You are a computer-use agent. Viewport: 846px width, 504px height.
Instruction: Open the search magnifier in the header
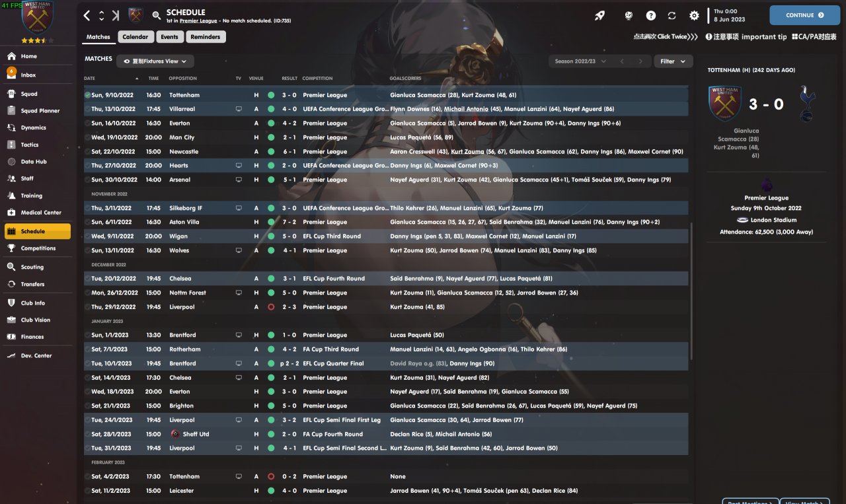[x=157, y=15]
